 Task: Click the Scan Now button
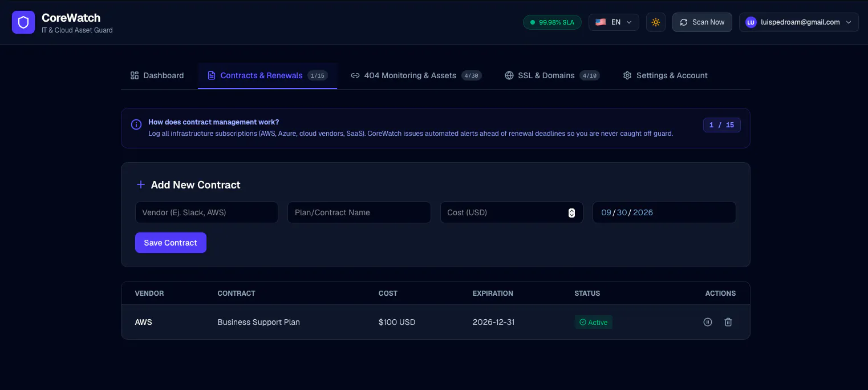click(702, 22)
